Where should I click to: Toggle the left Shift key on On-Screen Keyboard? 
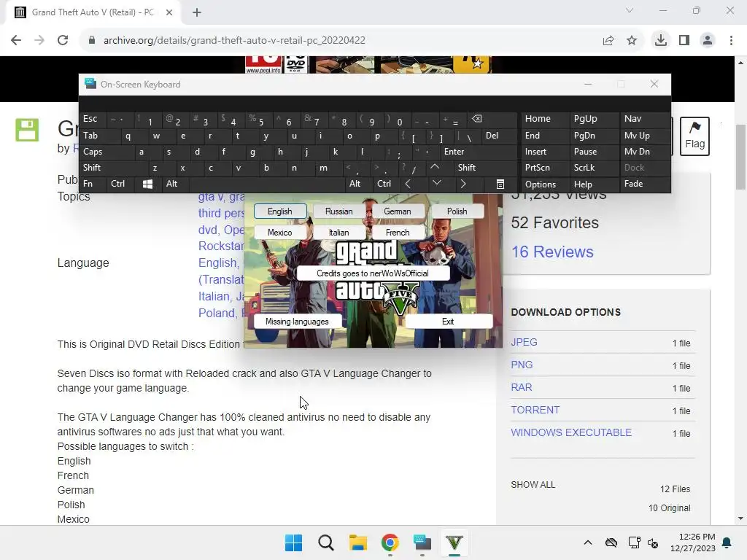pos(113,168)
